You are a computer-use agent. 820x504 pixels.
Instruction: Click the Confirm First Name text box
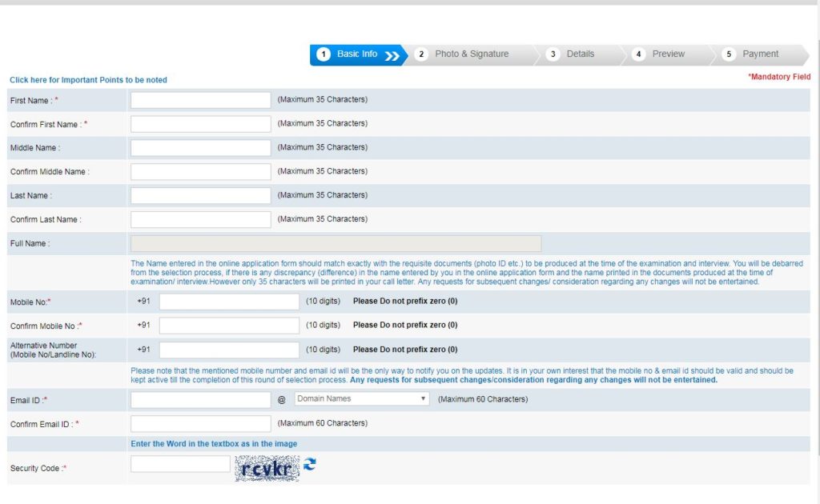coord(201,124)
